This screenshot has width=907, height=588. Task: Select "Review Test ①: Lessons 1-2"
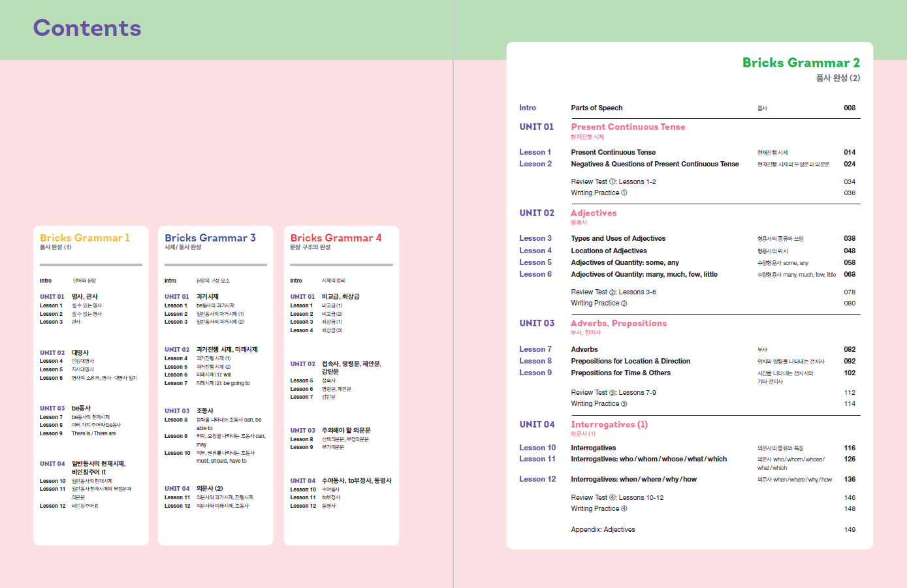(x=613, y=181)
